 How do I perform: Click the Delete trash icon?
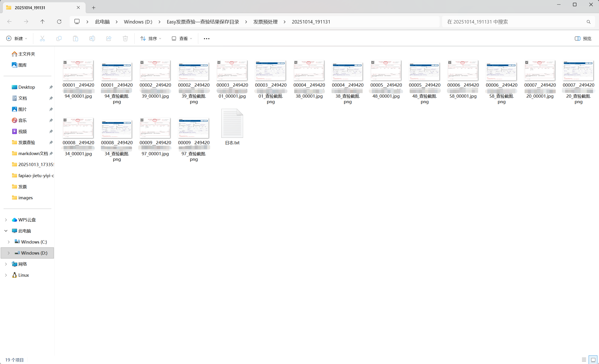click(125, 38)
